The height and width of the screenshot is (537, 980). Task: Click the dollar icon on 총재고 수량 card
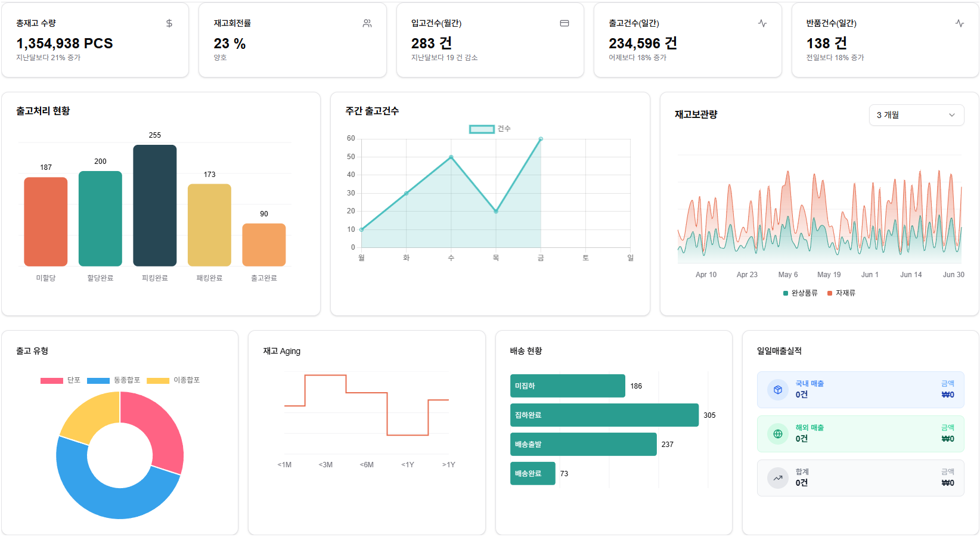tap(169, 23)
